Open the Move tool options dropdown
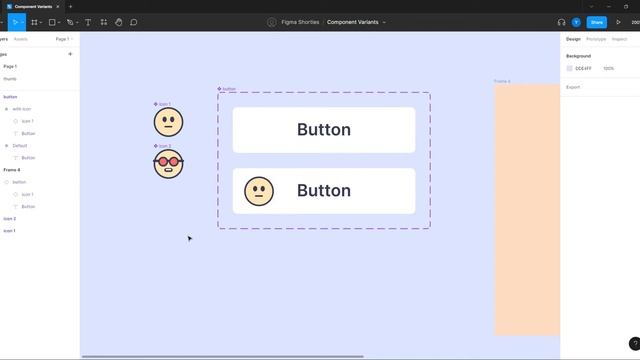This screenshot has width=640, height=360. pyautogui.click(x=22, y=22)
